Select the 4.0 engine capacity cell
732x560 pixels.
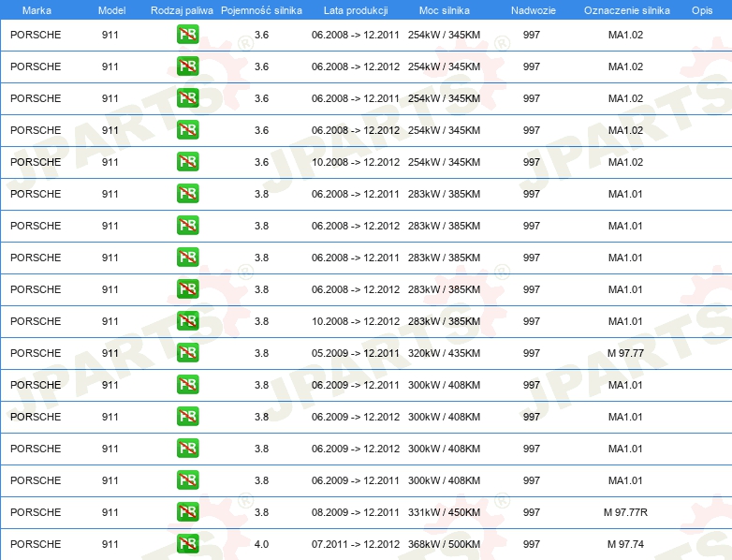pos(261,544)
